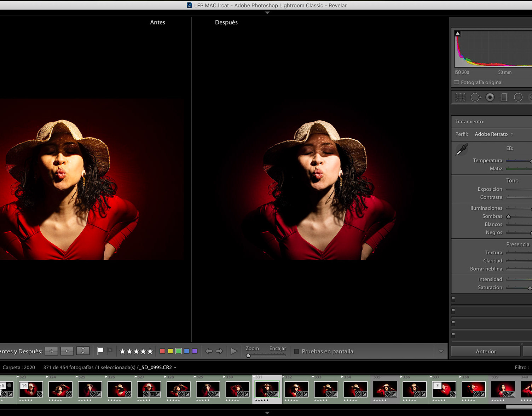
Task: Select the Crop Overlay tool
Action: [x=460, y=97]
